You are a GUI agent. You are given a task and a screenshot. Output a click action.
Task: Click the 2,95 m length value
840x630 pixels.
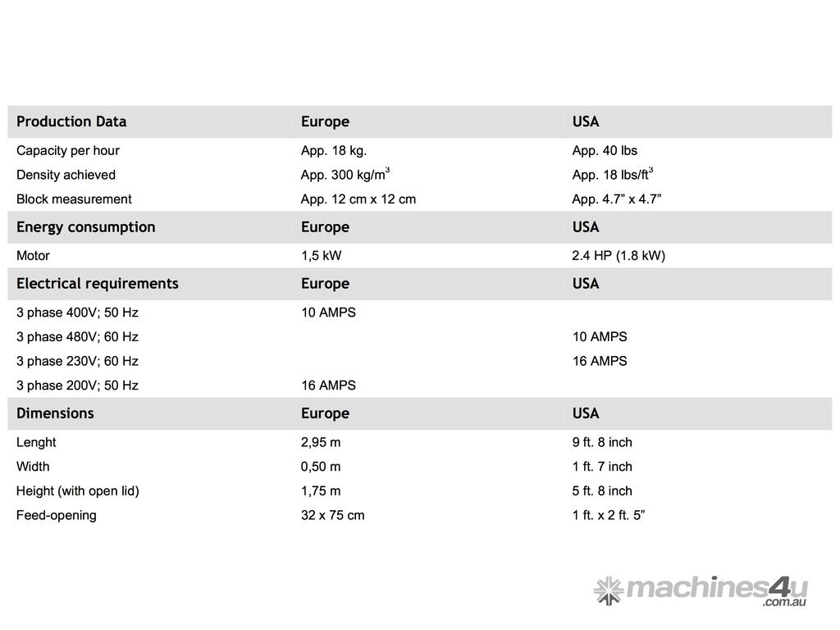coord(321,442)
